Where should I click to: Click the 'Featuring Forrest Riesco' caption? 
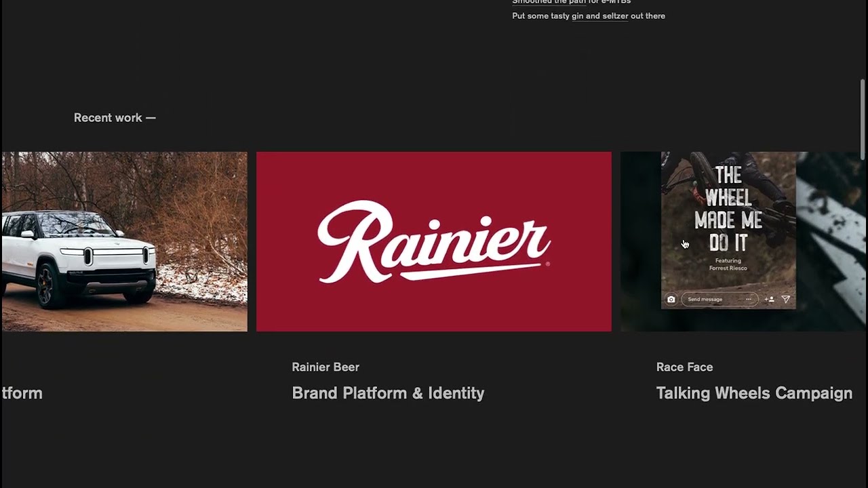click(x=728, y=264)
